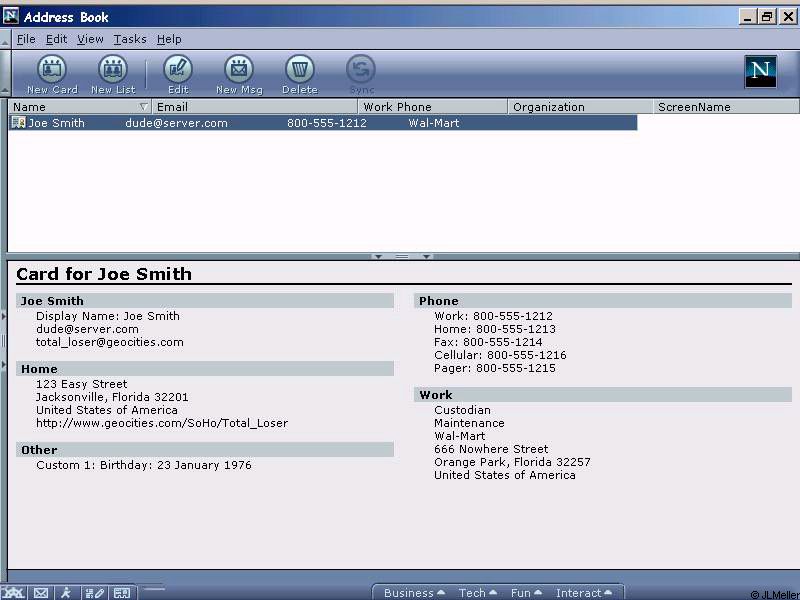Viewport: 800px width, 600px height.
Task: Click the New Card toolbar icon
Action: (52, 69)
